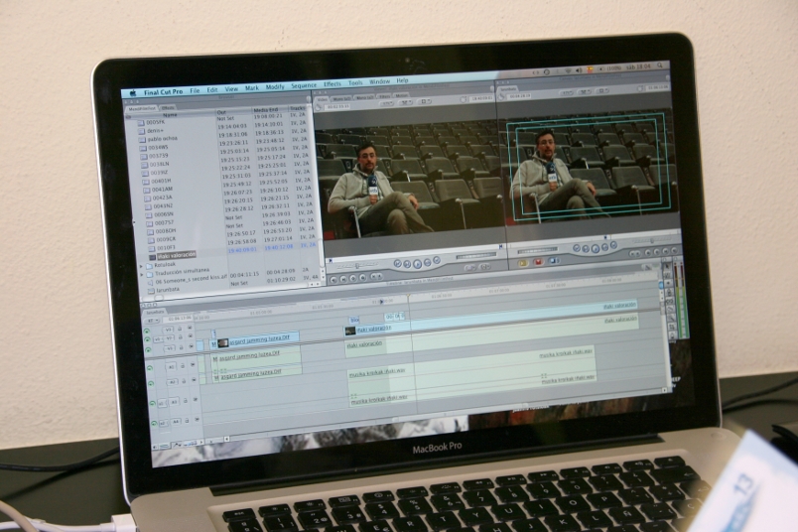This screenshot has width=798, height=532.
Task: Toggle A3 track audible control
Action: (x=153, y=403)
